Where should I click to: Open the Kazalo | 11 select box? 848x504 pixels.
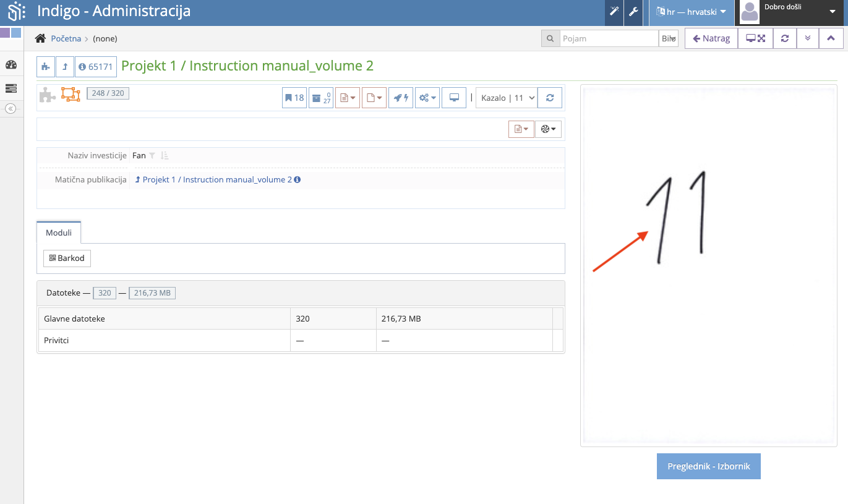pos(506,98)
